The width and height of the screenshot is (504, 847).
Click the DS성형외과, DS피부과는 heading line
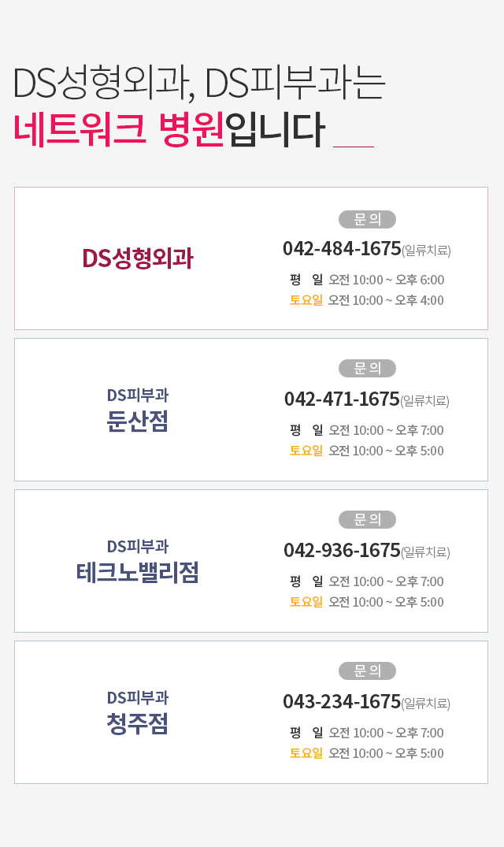[198, 84]
